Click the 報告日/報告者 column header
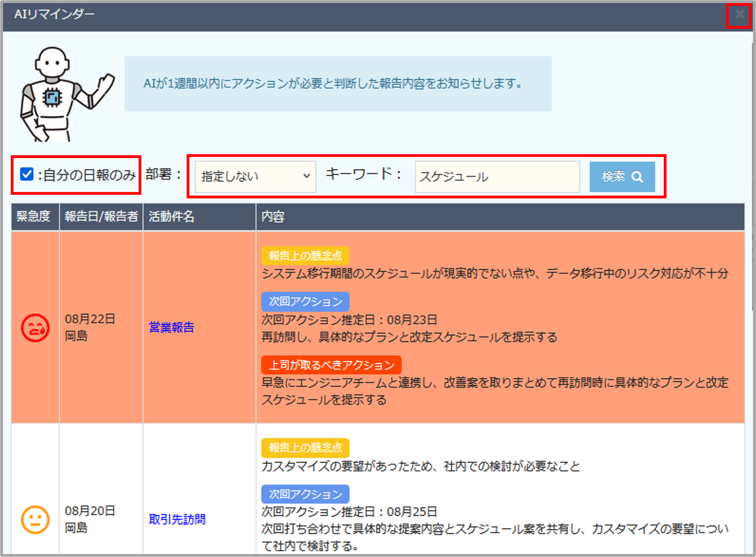 (x=101, y=216)
